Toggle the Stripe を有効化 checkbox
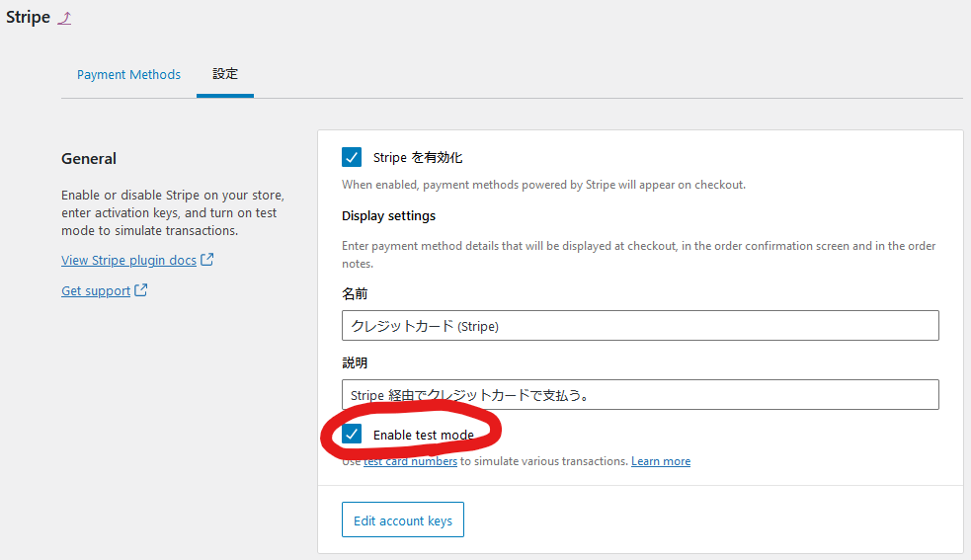 [352, 157]
